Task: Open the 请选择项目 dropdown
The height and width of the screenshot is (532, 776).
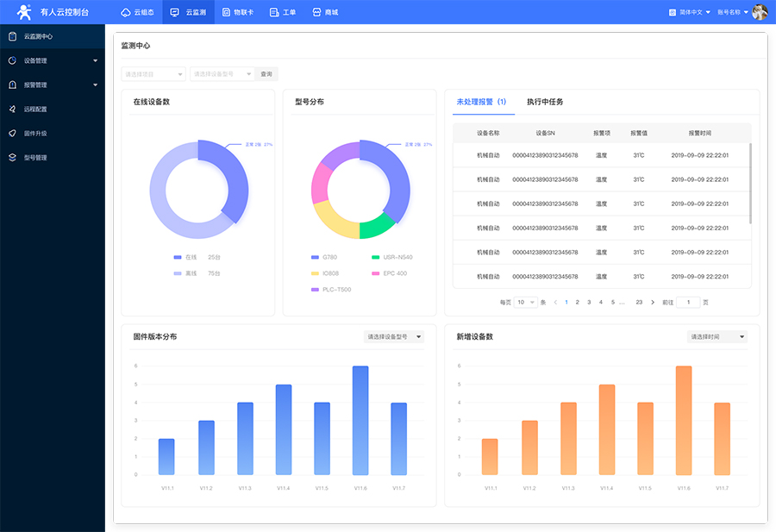Action: click(x=153, y=74)
